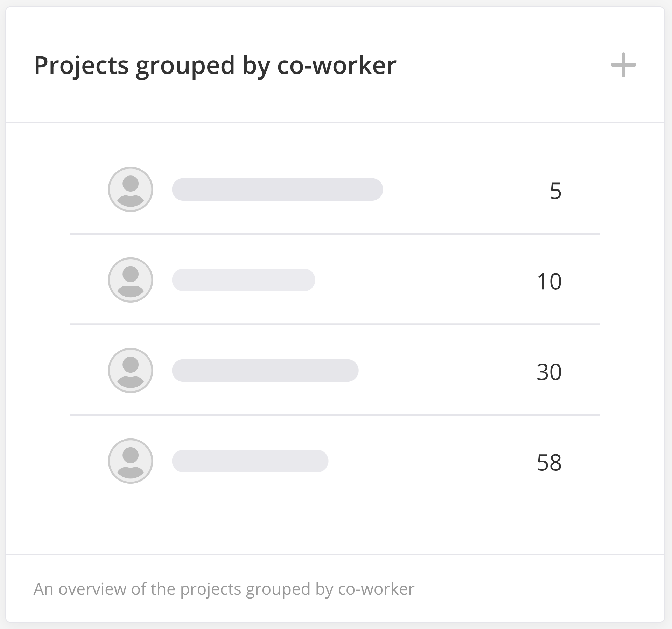The image size is (672, 629).
Task: Click the name placeholder in the 5 projects row
Action: (x=278, y=189)
